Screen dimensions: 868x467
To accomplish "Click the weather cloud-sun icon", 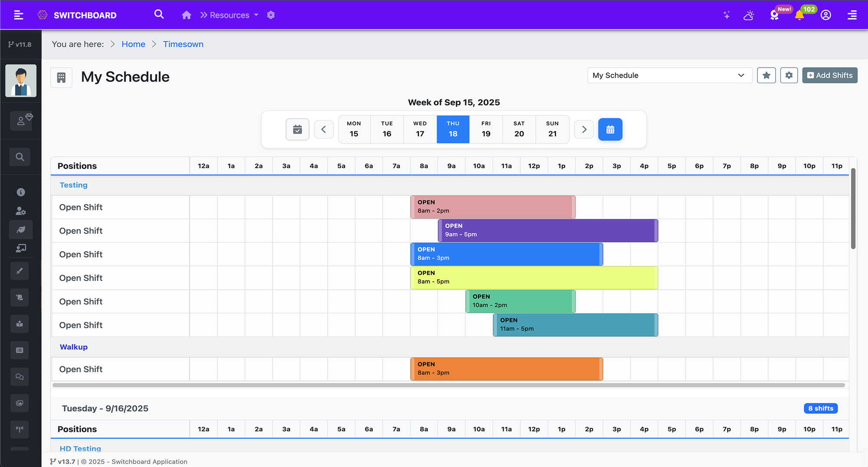I will coord(749,15).
